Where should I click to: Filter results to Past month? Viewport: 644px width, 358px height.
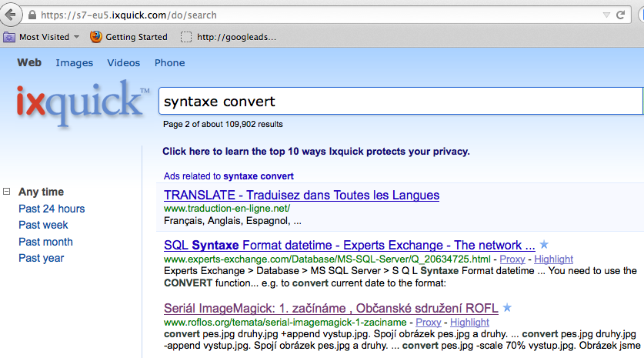[45, 242]
